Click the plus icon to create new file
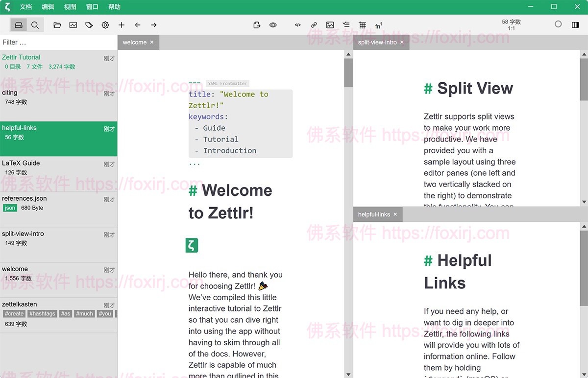This screenshot has height=378, width=588. pos(122,25)
